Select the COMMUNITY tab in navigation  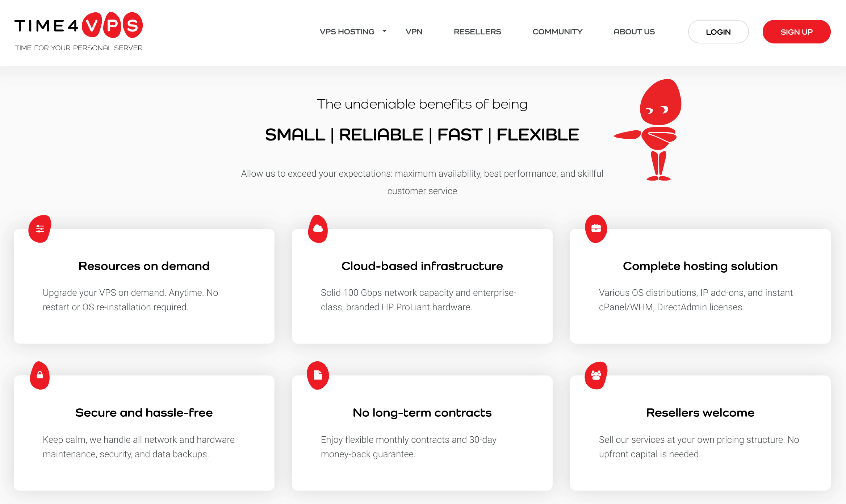(x=557, y=31)
